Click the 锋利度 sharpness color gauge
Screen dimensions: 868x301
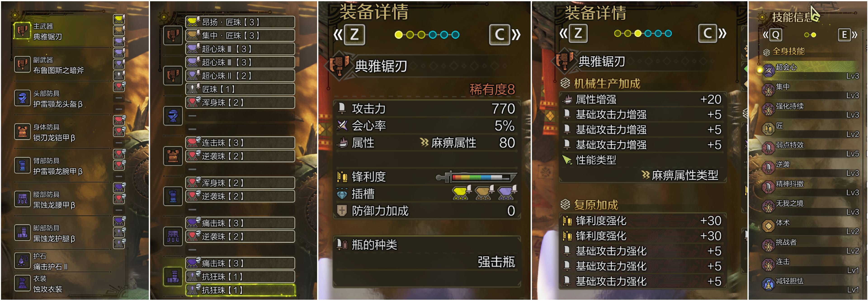click(476, 177)
